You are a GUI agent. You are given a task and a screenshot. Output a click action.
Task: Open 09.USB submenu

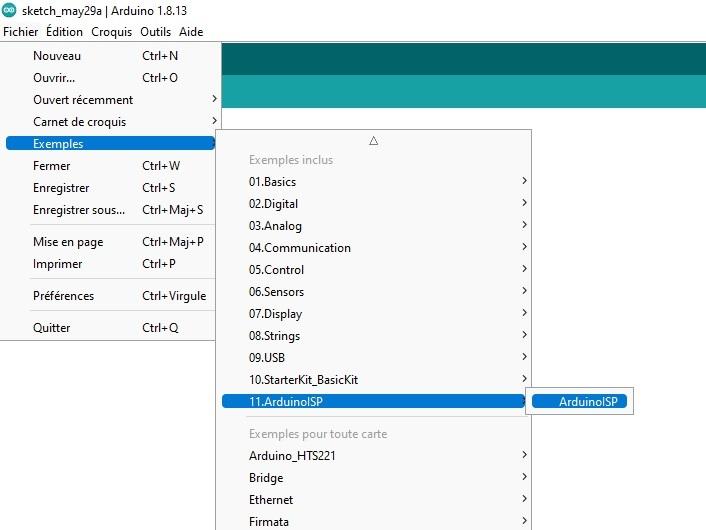[374, 358]
